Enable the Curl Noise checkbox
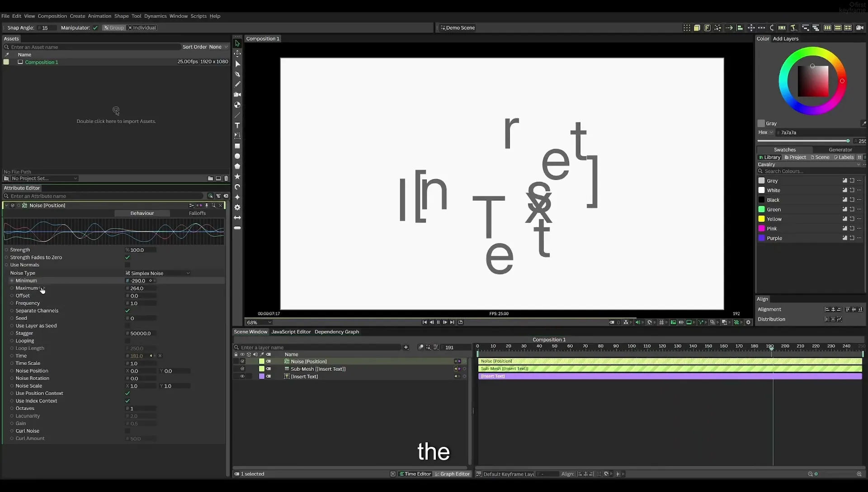Image resolution: width=868 pixels, height=492 pixels. [127, 431]
